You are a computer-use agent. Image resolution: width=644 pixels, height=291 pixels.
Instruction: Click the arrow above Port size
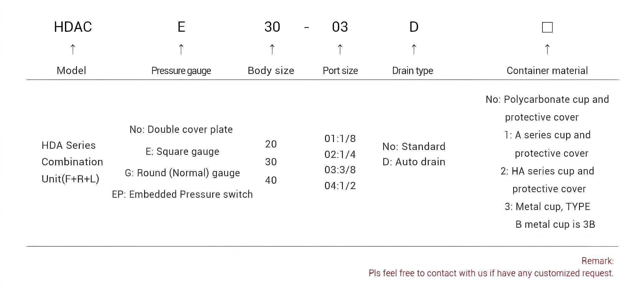click(x=340, y=49)
